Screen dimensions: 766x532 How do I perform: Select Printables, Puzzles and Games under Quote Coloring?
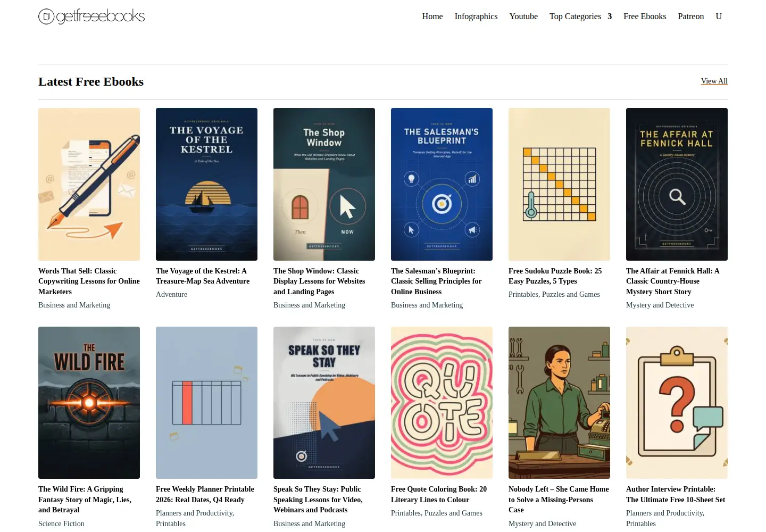436,513
